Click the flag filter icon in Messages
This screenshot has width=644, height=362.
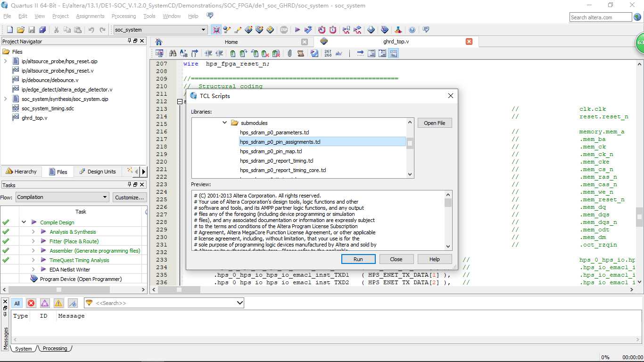coord(73,303)
